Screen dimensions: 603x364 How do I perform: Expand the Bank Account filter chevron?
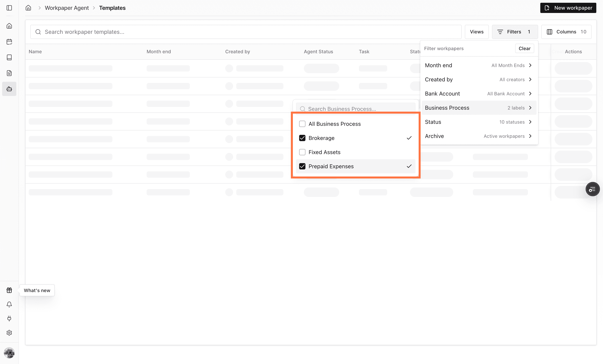tap(530, 94)
